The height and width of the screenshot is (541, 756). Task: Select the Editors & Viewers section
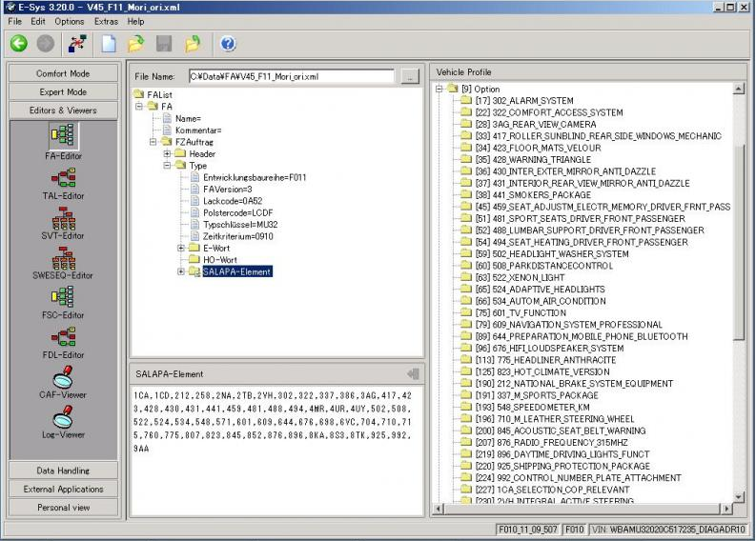click(63, 110)
